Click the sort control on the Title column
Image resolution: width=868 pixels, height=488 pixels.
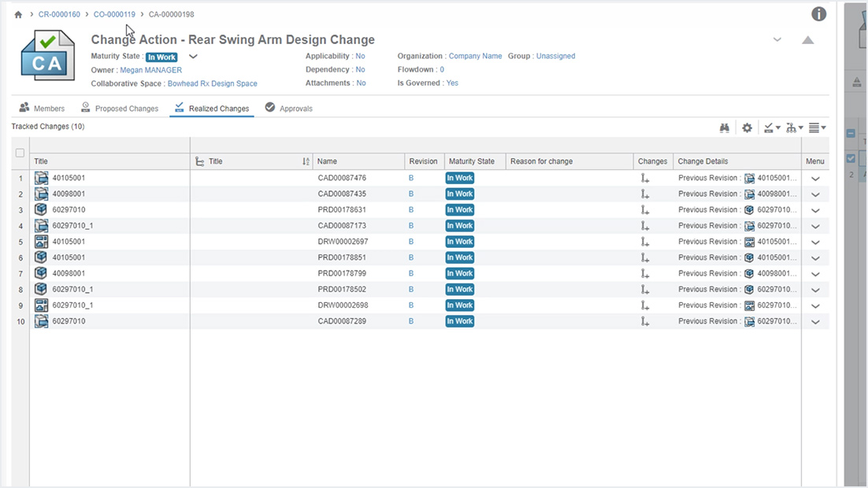[x=307, y=161]
